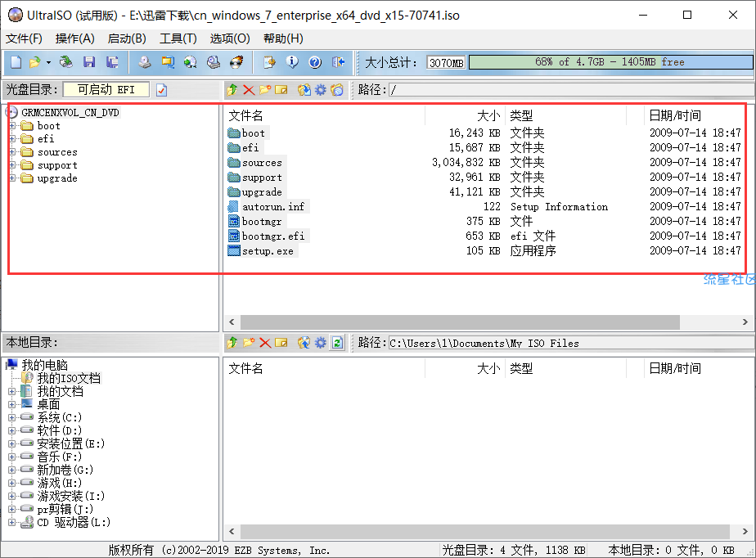Click the 可启动 EFI boot indicator

click(106, 90)
